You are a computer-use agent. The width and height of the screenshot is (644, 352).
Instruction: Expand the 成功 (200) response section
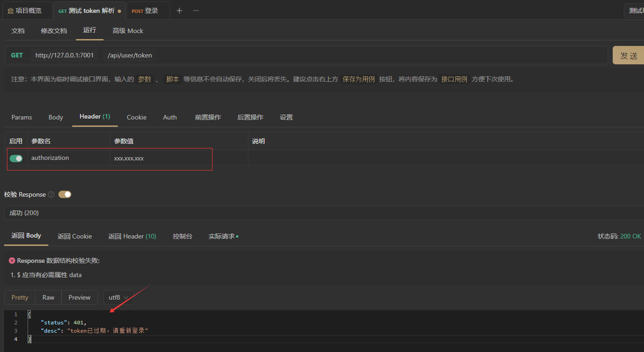click(x=23, y=213)
